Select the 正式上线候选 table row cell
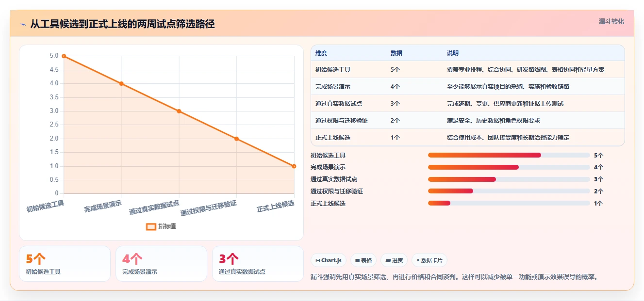 pos(333,138)
